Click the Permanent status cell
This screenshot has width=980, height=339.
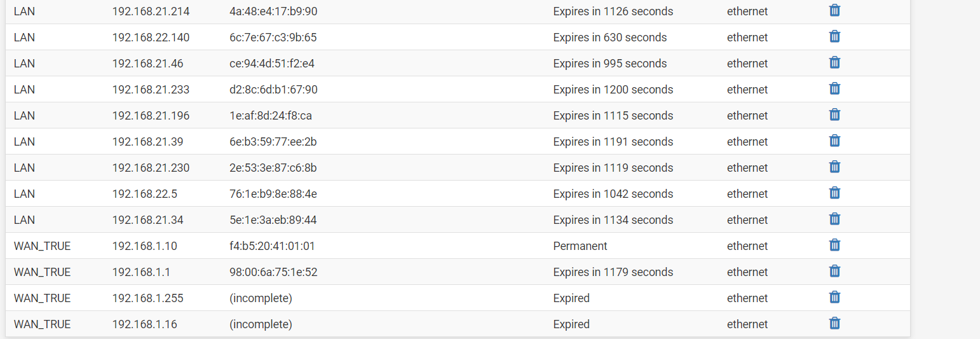point(580,246)
